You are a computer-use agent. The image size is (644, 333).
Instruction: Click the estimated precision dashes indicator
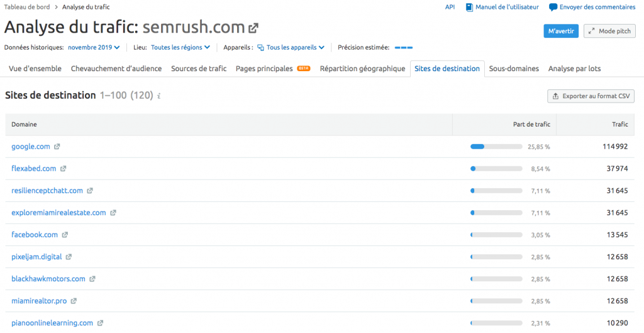[404, 48]
